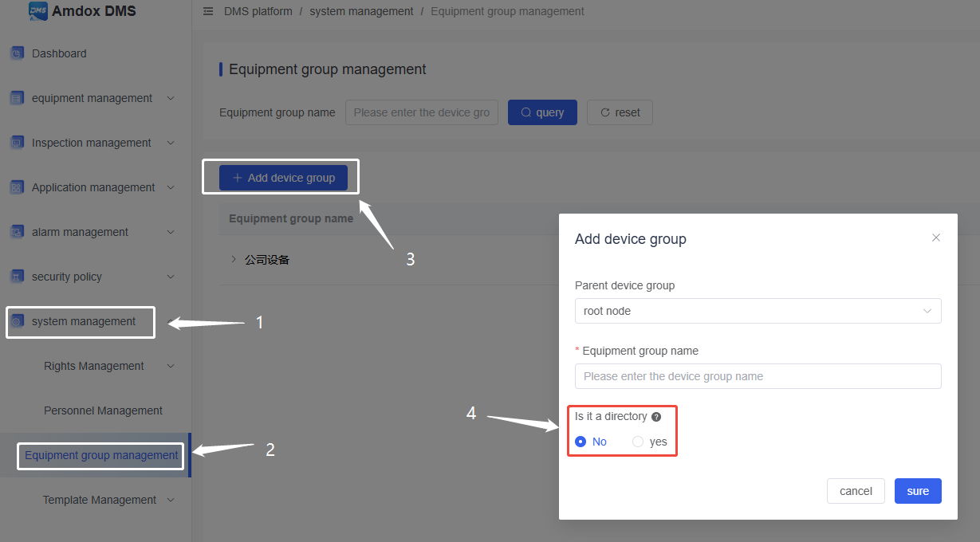The width and height of the screenshot is (980, 542).
Task: Select the yes radio button
Action: click(x=638, y=442)
